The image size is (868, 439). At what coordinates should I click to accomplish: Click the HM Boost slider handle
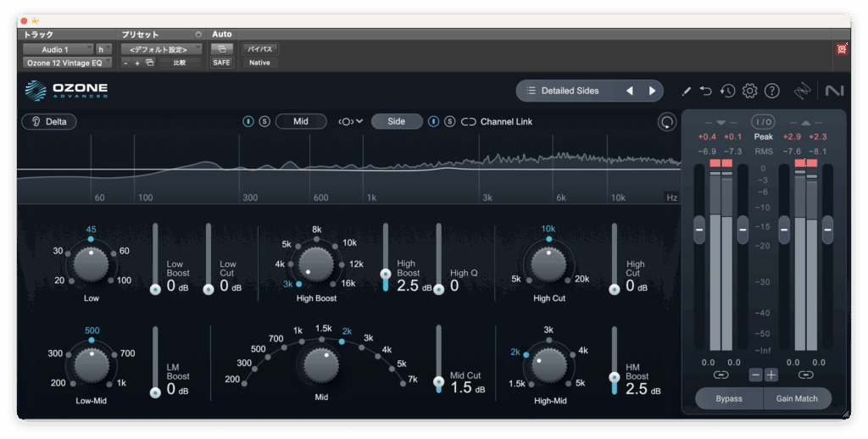[614, 377]
